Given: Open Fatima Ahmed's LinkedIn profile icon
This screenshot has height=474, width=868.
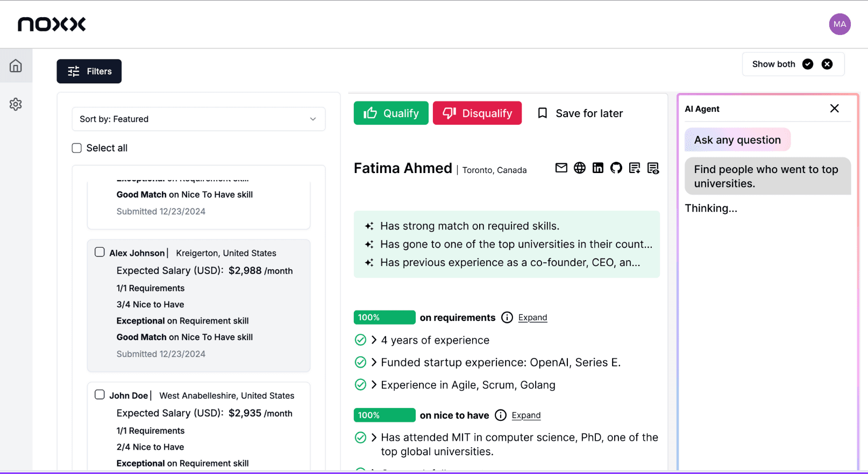Looking at the screenshot, I should click(598, 168).
